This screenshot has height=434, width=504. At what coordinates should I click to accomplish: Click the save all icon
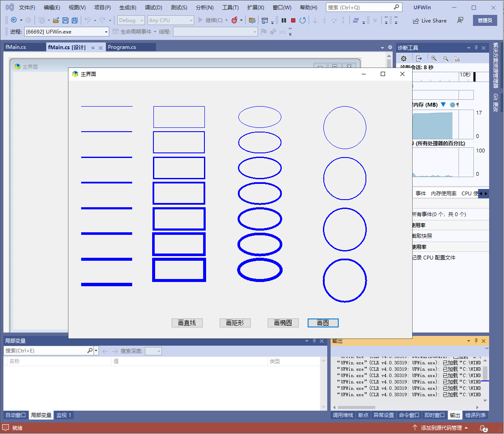(x=74, y=20)
